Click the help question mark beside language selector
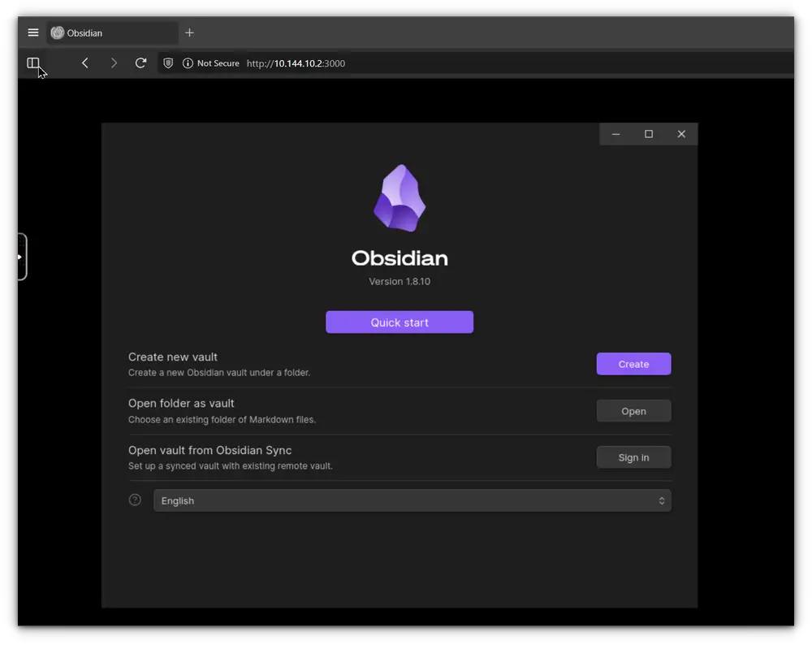 pyautogui.click(x=135, y=500)
